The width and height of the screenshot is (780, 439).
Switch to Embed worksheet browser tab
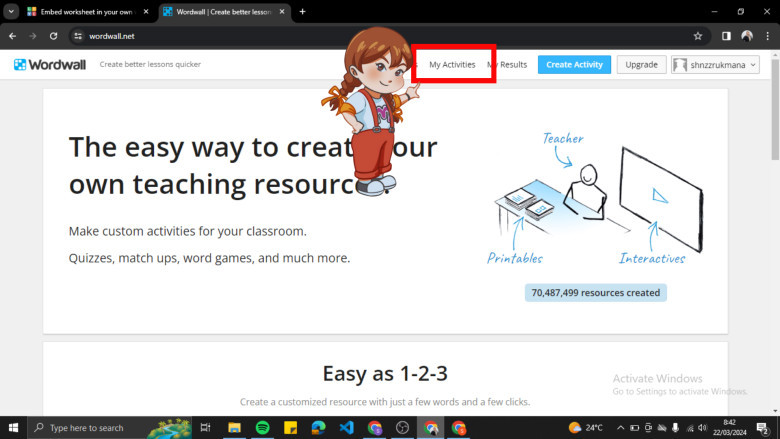pos(86,12)
